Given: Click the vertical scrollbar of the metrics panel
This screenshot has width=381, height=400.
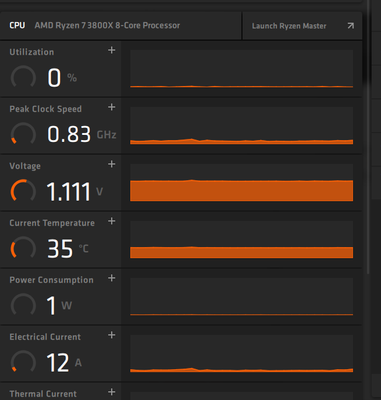Looking at the screenshot, I should pyautogui.click(x=368, y=137).
